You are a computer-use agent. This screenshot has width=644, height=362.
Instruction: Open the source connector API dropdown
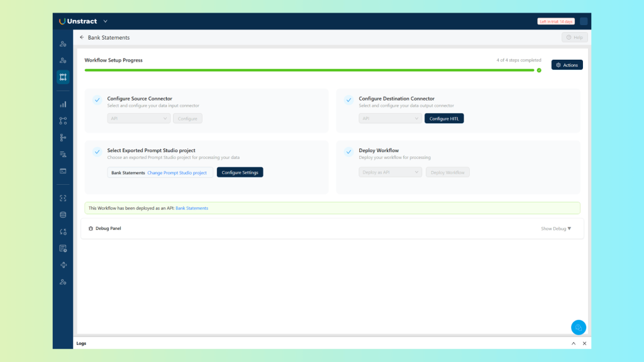click(x=138, y=118)
